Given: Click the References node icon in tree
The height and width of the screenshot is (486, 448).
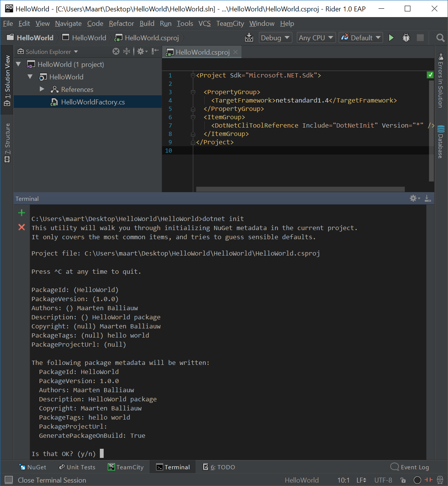Looking at the screenshot, I should [x=55, y=89].
